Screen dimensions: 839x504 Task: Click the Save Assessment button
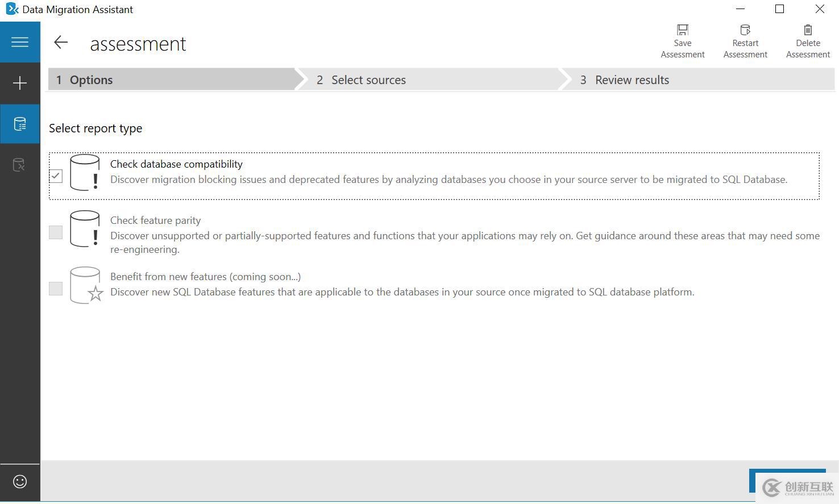click(x=683, y=41)
